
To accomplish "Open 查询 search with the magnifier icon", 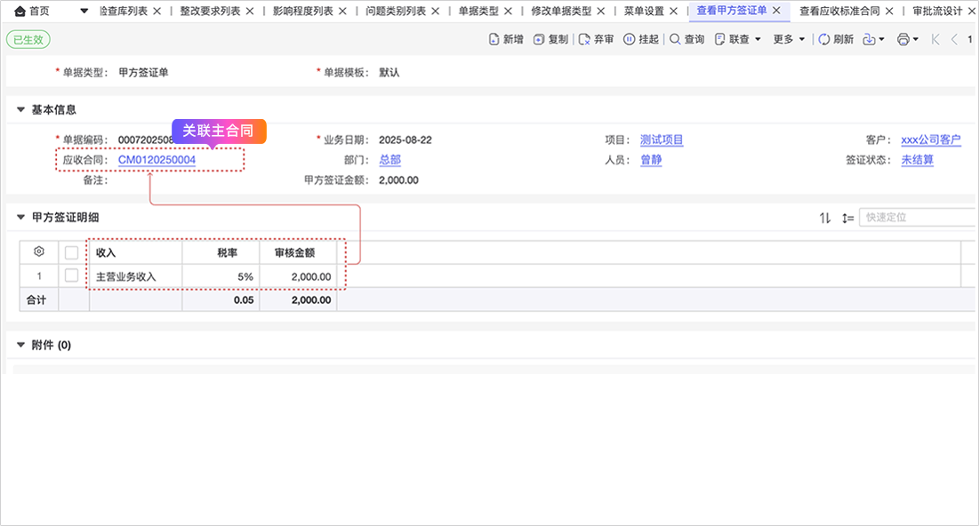I will pos(676,39).
